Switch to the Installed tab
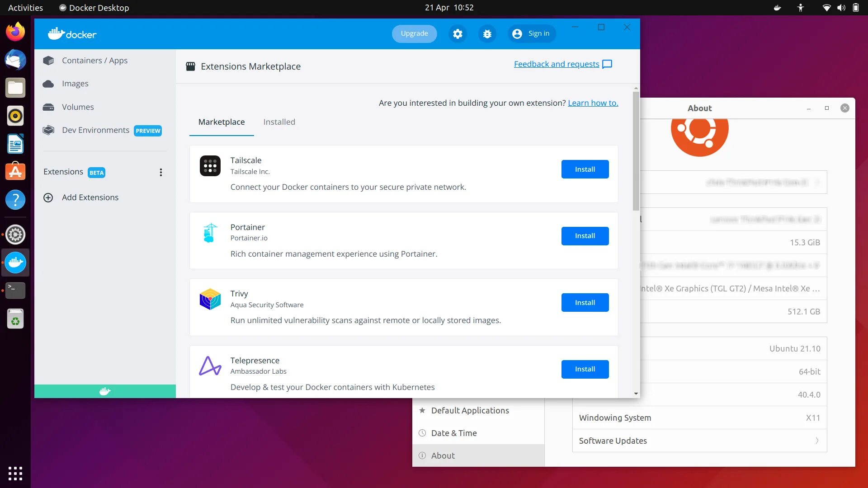This screenshot has width=868, height=488. 279,122
